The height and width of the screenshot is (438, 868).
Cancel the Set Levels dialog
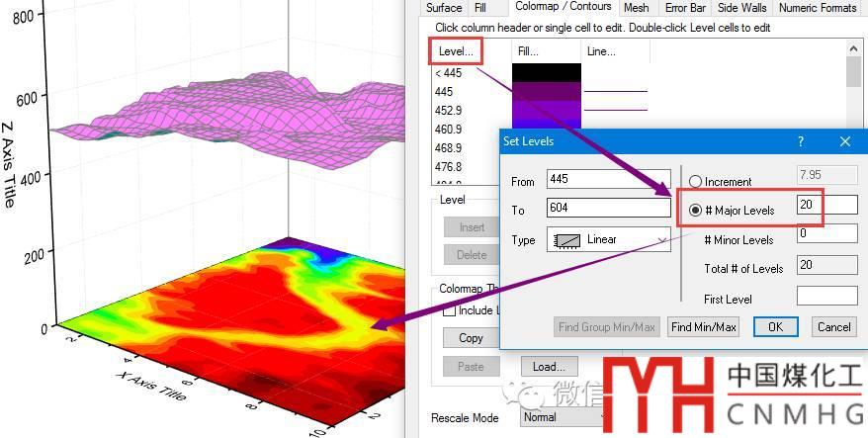[x=833, y=327]
